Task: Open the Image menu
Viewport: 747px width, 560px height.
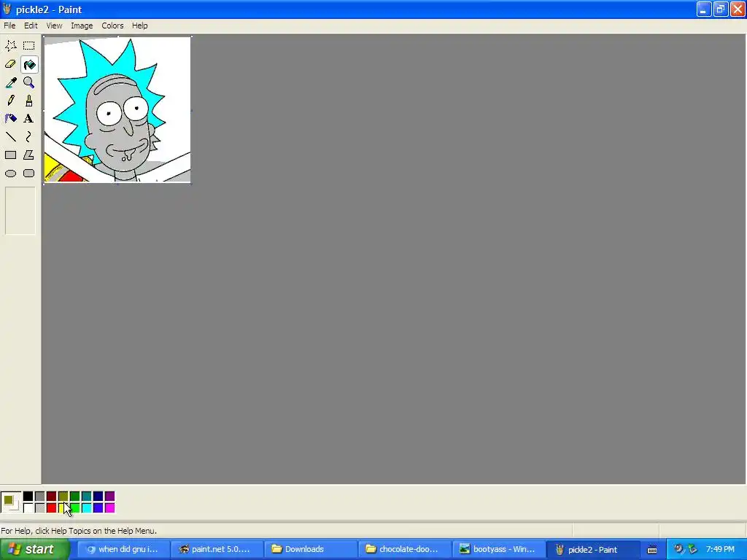Action: [82, 26]
